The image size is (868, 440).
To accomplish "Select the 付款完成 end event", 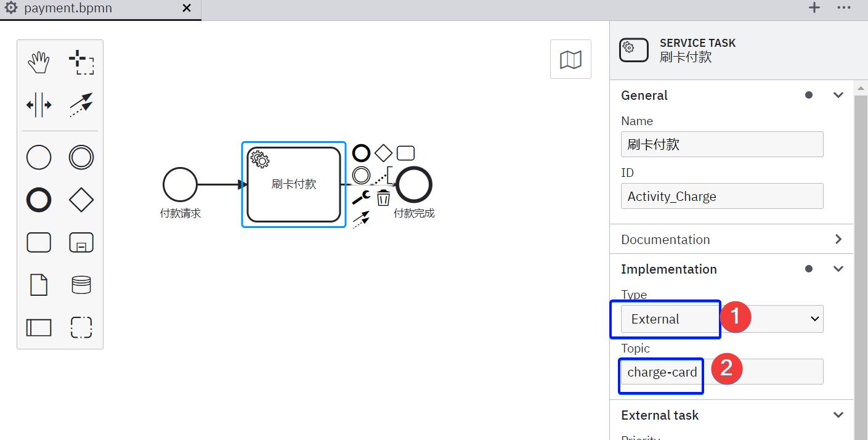I will 414,184.
